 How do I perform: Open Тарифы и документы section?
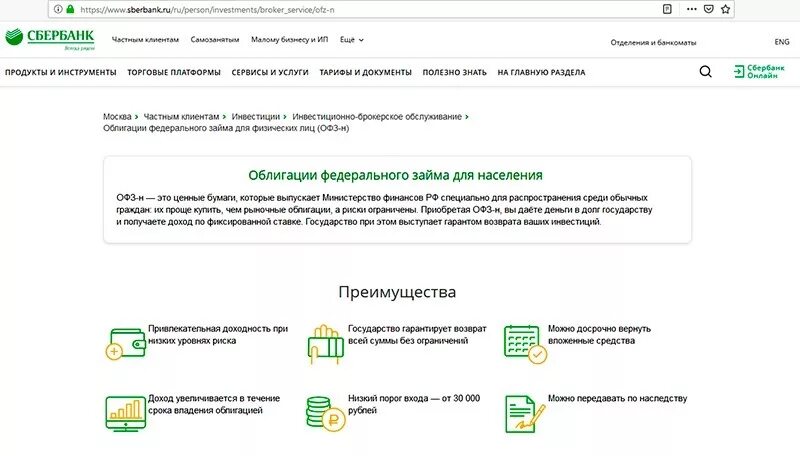coord(365,72)
